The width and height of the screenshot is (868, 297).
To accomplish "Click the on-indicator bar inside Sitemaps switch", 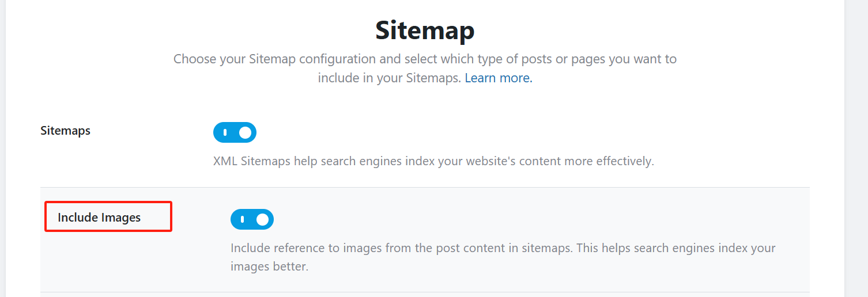I will [x=225, y=132].
